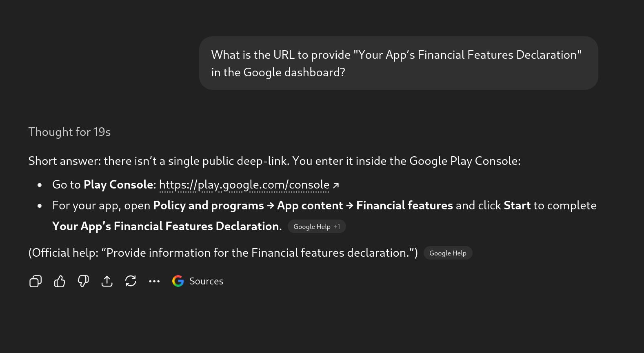644x353 pixels.
Task: Click the "Short answer" paragraph text
Action: pos(274,161)
